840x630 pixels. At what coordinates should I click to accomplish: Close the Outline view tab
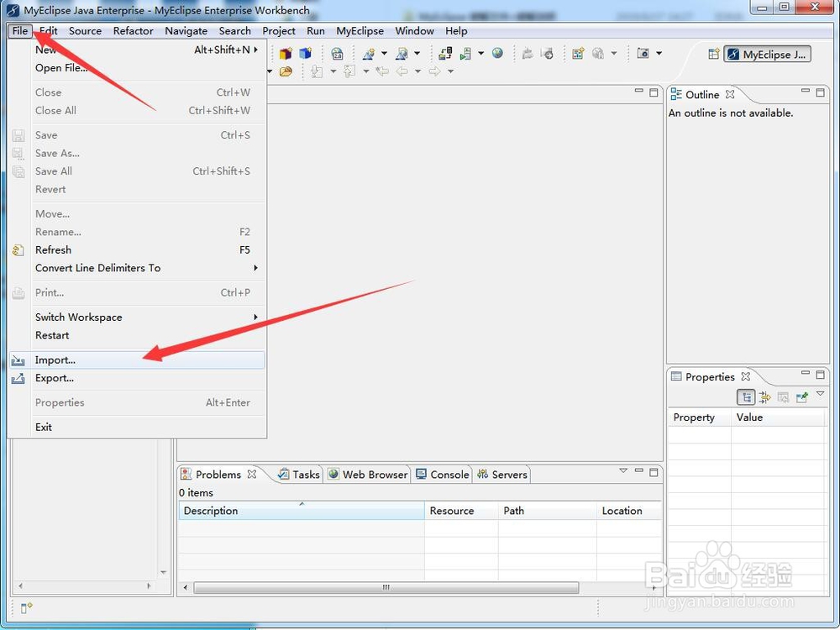pyautogui.click(x=730, y=94)
